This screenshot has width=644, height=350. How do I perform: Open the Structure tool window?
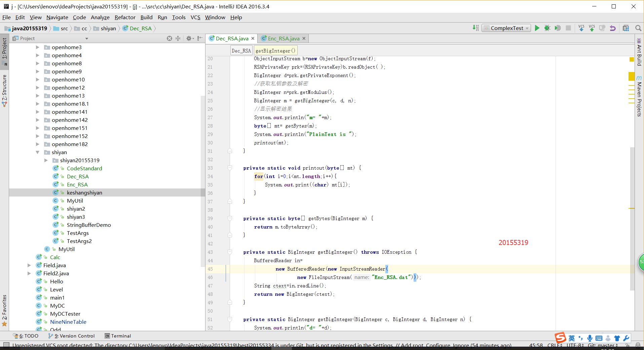click(x=4, y=91)
